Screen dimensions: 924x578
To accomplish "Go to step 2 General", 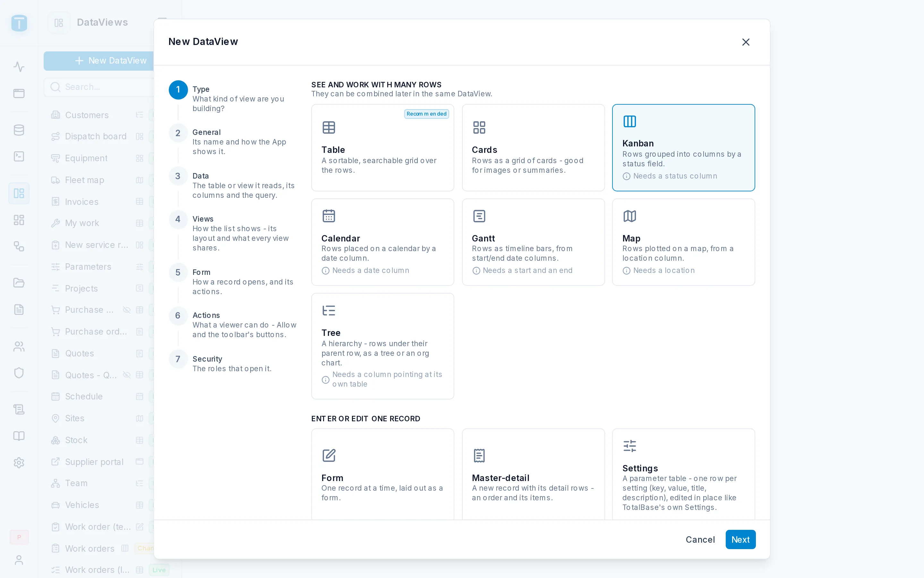I will point(233,142).
